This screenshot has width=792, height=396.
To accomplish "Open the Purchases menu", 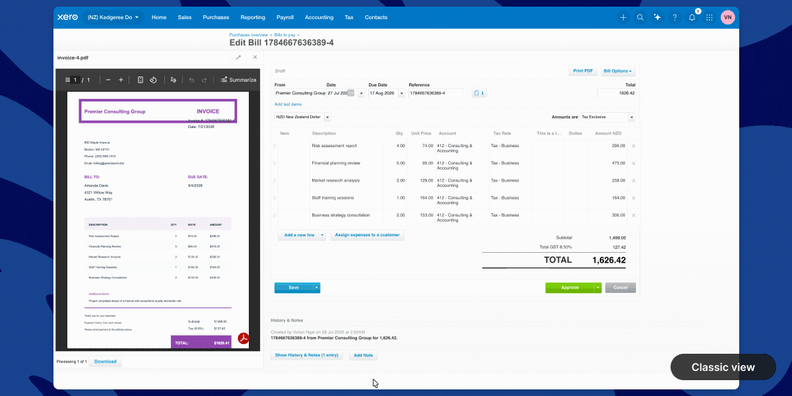I will (x=216, y=17).
